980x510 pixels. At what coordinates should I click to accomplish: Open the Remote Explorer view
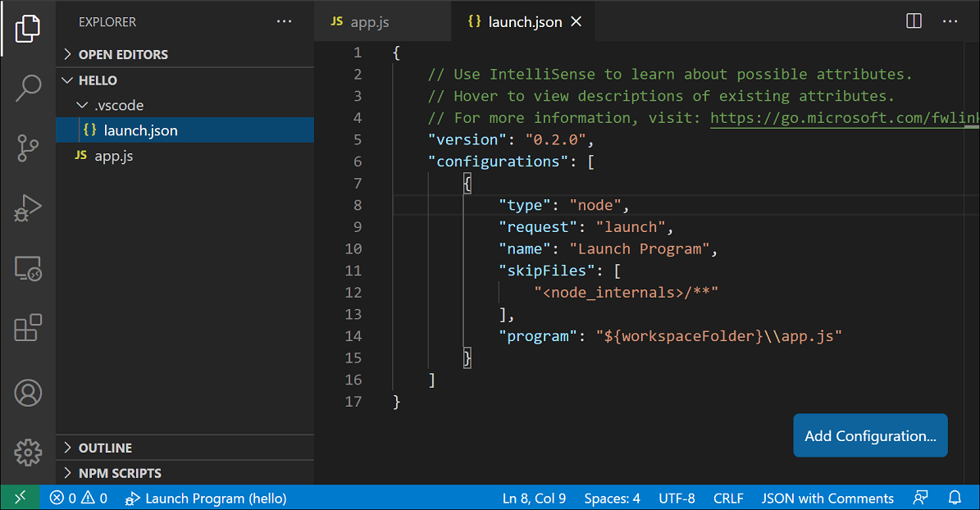pyautogui.click(x=28, y=268)
